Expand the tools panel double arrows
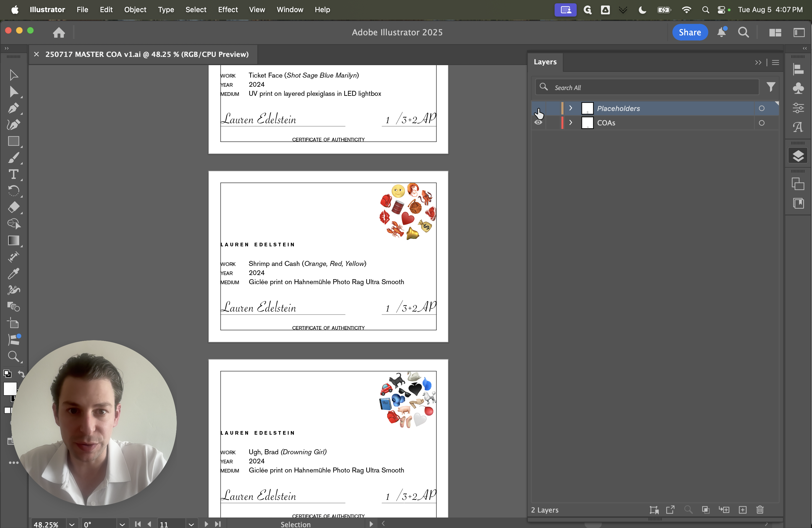 coord(6,48)
